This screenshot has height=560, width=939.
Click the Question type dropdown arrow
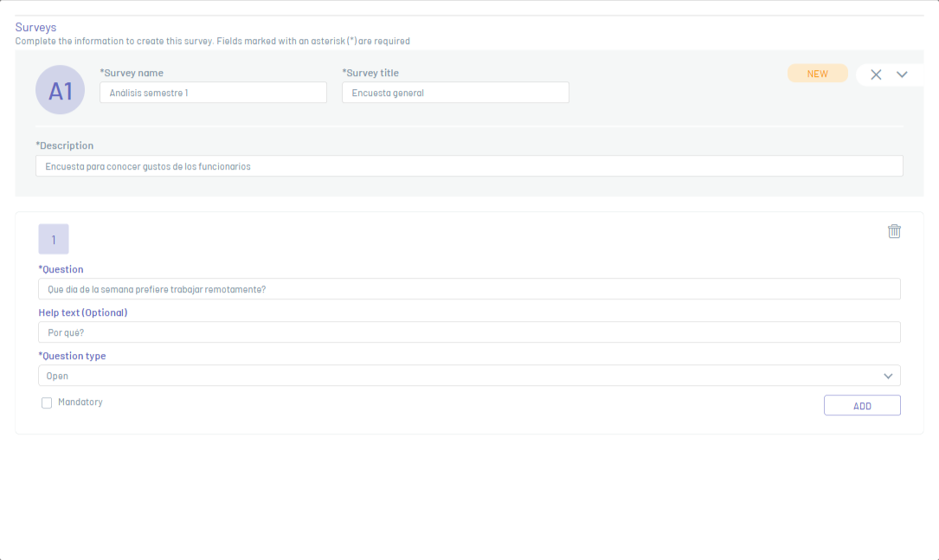click(888, 376)
